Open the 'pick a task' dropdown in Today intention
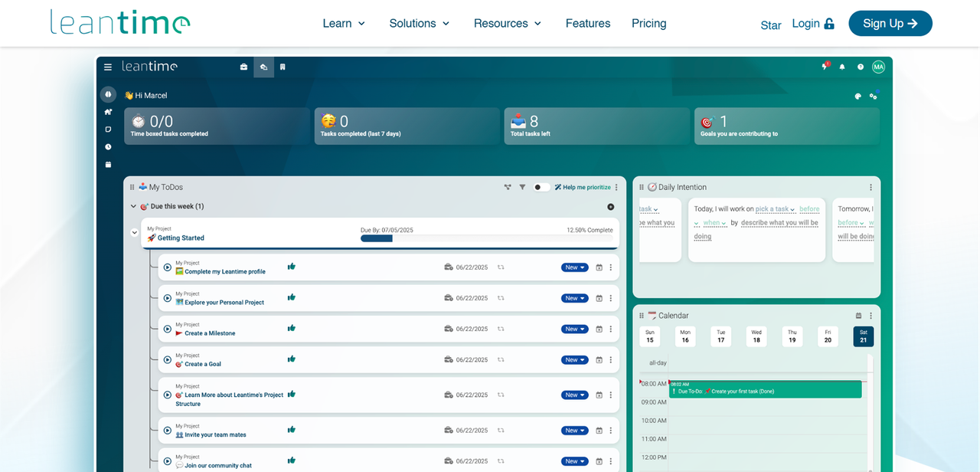Image resolution: width=980 pixels, height=472 pixels. click(x=776, y=209)
